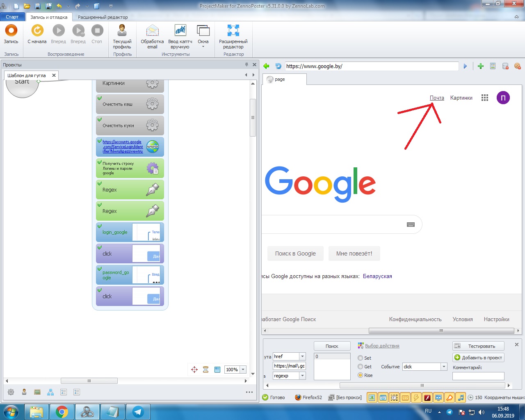525x420 pixels.
Task: Select the Шаблон для гугла project tab
Action: coord(27,75)
